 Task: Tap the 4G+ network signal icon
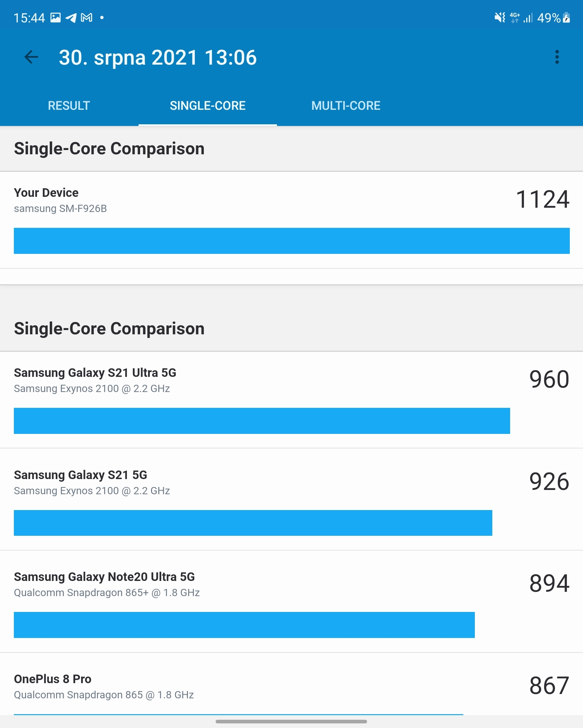click(x=514, y=17)
